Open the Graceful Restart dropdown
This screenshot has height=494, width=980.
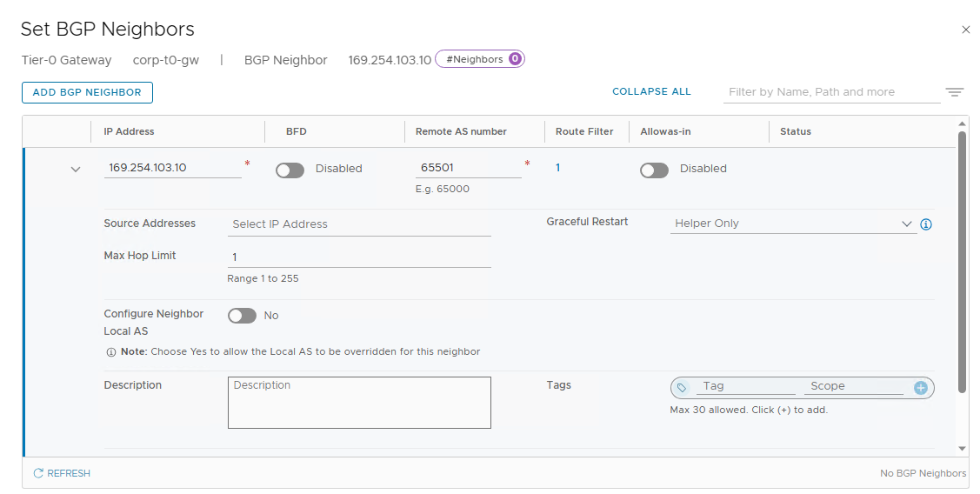coord(793,224)
